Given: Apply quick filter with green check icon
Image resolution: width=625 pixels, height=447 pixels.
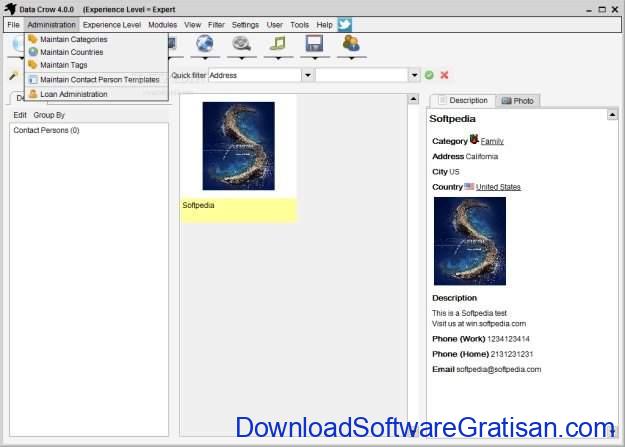Looking at the screenshot, I should point(429,75).
